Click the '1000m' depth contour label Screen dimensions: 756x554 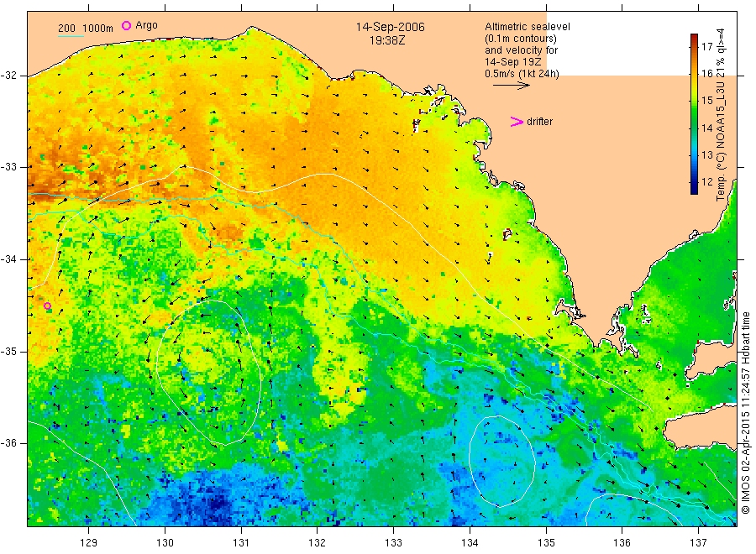point(98,29)
